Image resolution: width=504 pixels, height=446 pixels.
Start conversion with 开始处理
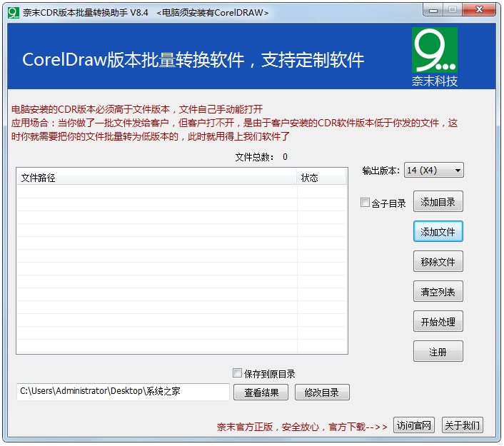coord(438,322)
